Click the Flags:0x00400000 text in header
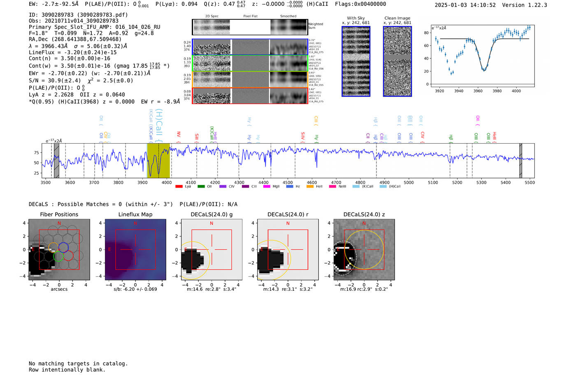Screen dimensions: 576x392 (360, 4)
